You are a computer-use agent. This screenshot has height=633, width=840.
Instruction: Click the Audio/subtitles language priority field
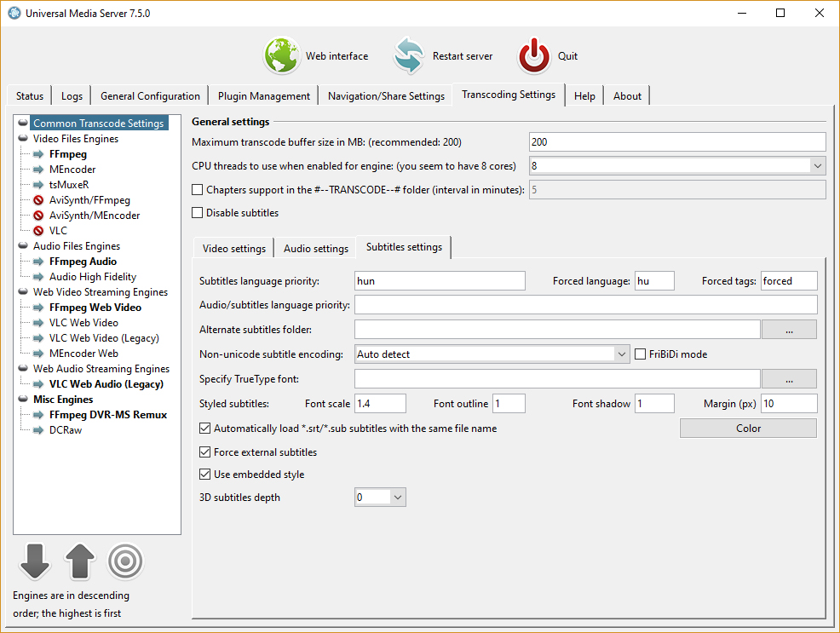pos(586,305)
